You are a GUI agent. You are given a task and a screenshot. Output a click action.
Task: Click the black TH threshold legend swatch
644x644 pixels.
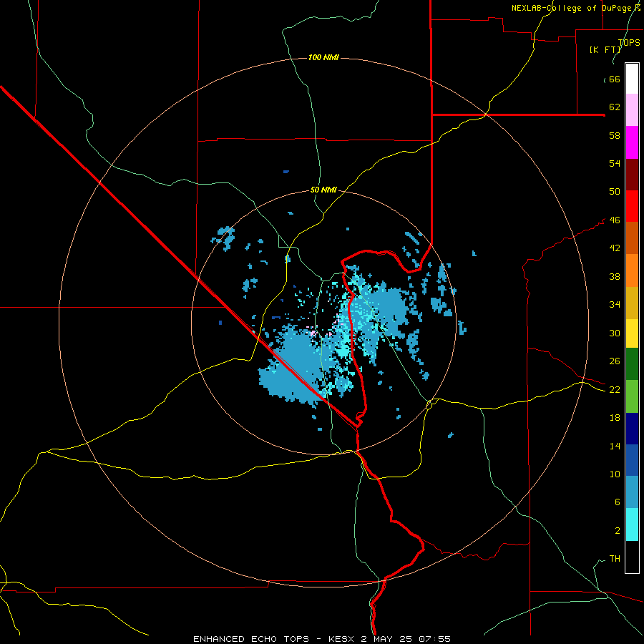pos(632,557)
